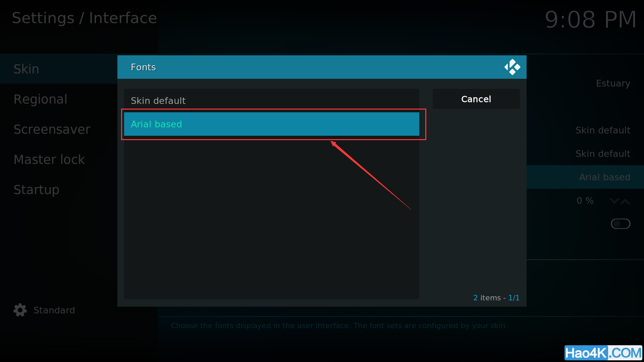Change the Standard settings level

click(54, 310)
